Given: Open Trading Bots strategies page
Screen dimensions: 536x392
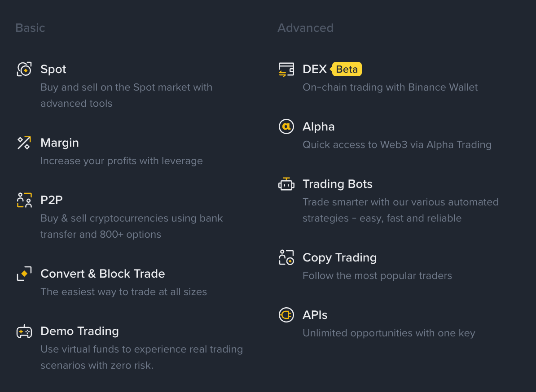Looking at the screenshot, I should [x=338, y=184].
